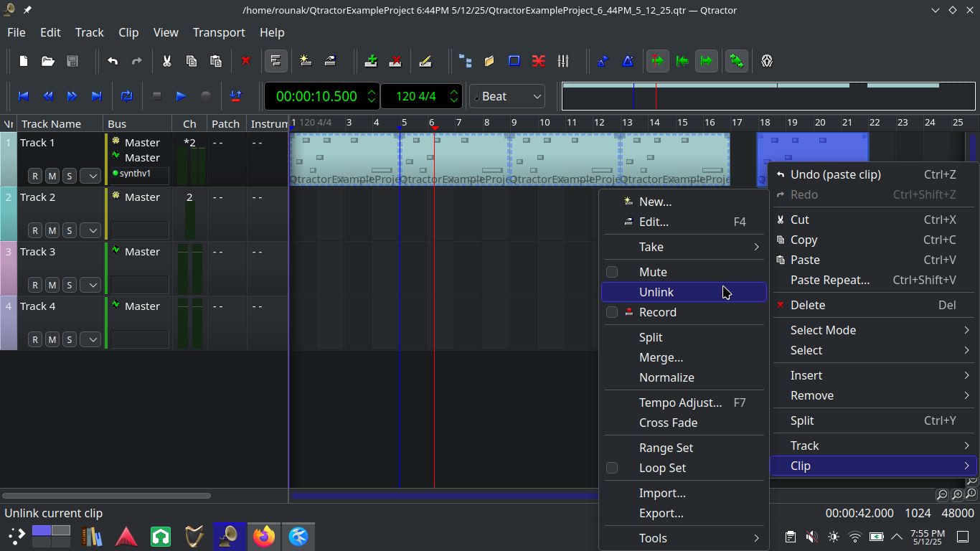980x551 pixels.
Task: Click the Rewind transport button
Action: pyautogui.click(x=48, y=96)
